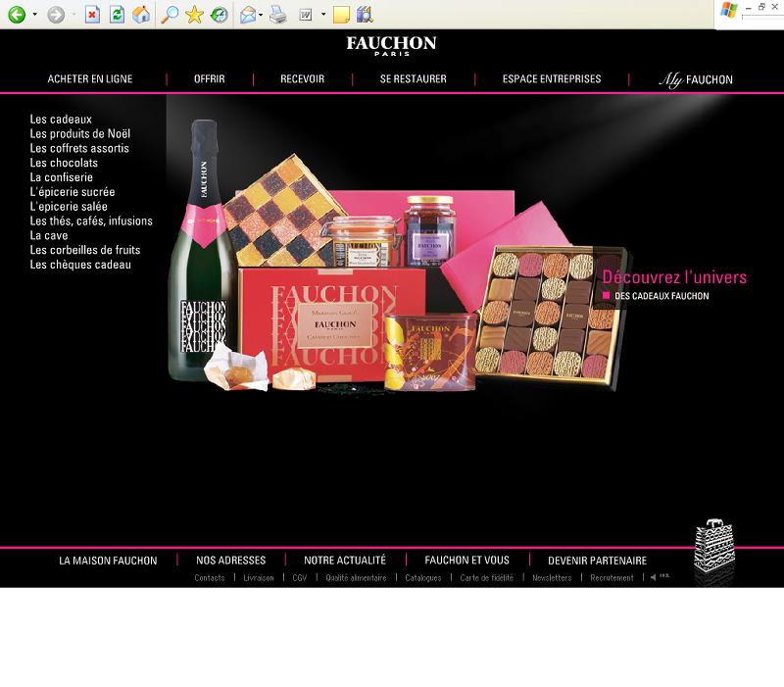The height and width of the screenshot is (687, 784).
Task: Select La cave category
Action: click(49, 235)
